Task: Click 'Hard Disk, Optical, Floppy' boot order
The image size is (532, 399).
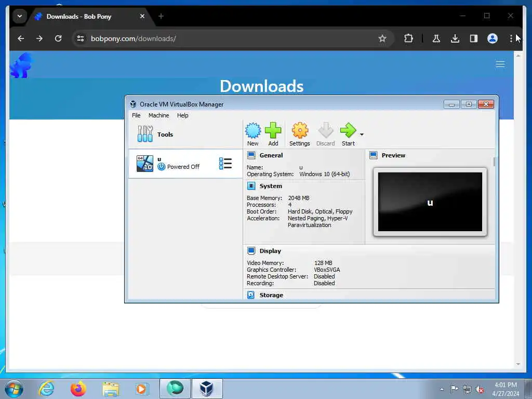Action: coord(320,211)
